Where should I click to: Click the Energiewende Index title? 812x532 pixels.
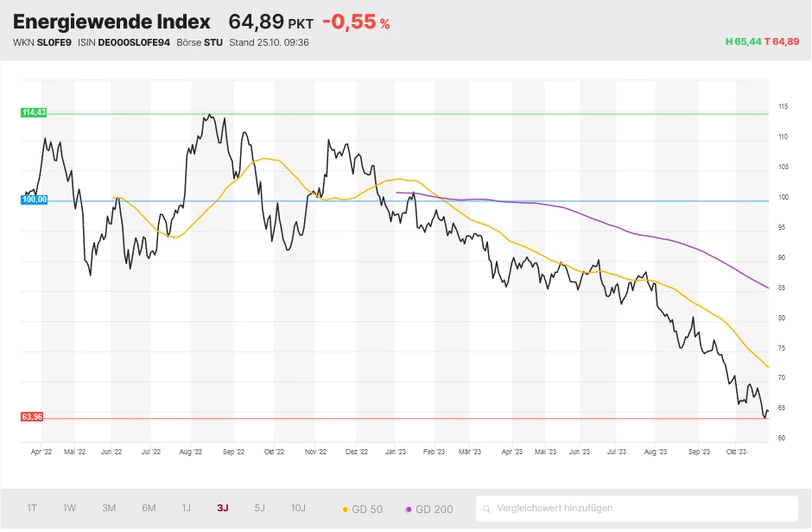(111, 22)
